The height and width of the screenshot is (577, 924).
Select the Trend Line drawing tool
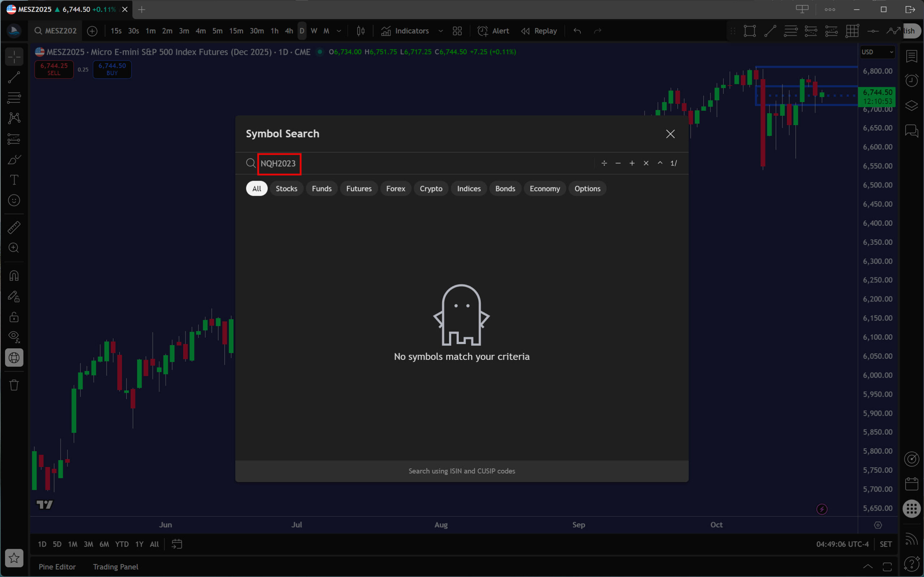pyautogui.click(x=14, y=78)
